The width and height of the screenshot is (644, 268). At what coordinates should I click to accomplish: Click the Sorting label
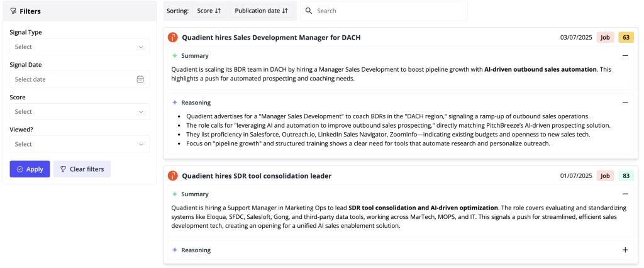[177, 11]
